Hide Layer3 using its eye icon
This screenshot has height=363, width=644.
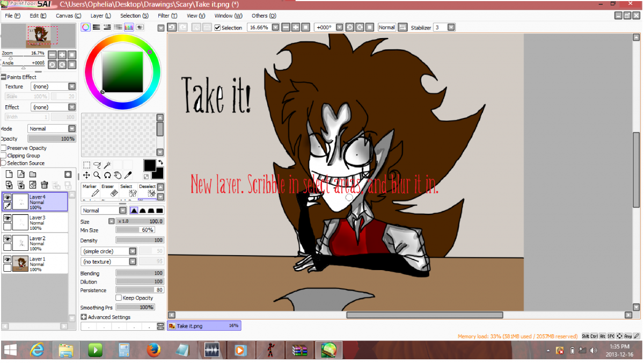coord(8,219)
